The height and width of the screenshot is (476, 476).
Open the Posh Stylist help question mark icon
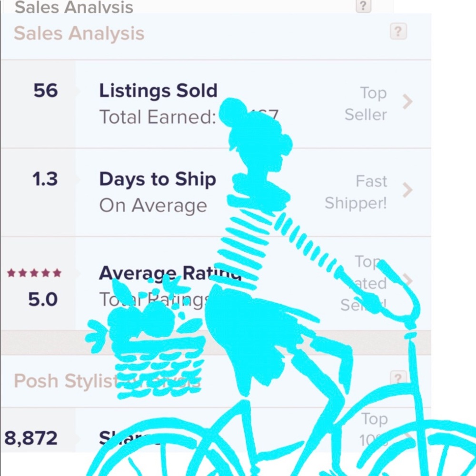398,377
